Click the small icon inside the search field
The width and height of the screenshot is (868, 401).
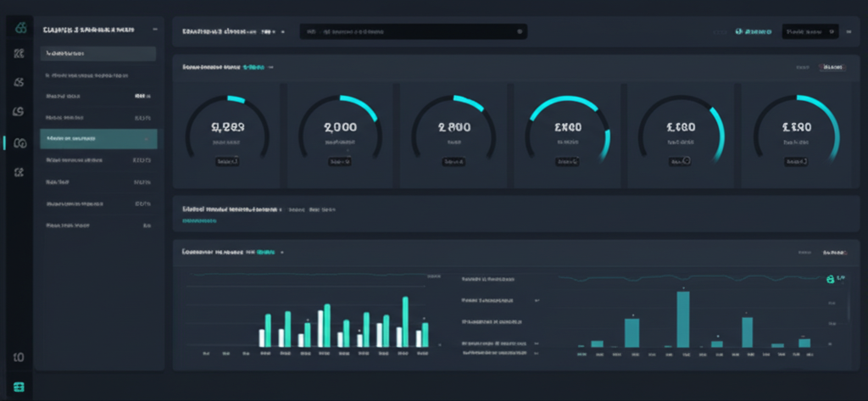coord(520,31)
